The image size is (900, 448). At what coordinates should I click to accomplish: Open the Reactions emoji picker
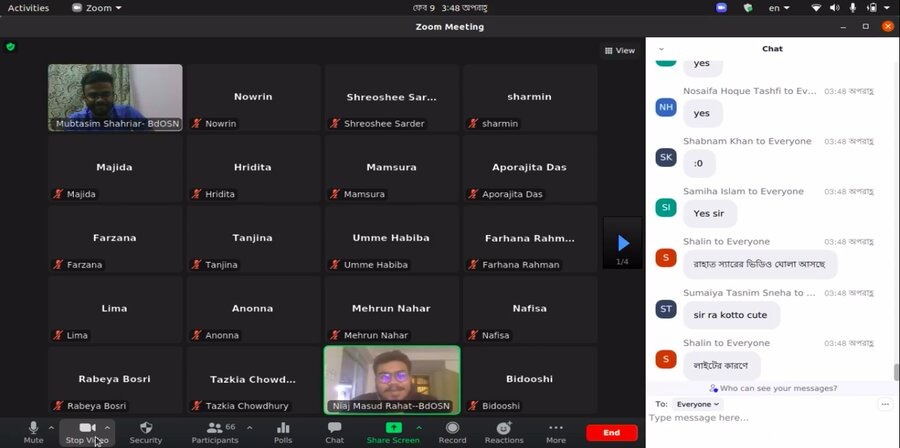504,431
